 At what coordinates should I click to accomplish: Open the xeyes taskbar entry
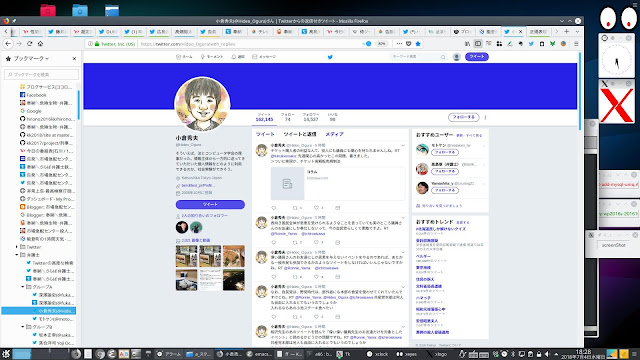[407, 354]
